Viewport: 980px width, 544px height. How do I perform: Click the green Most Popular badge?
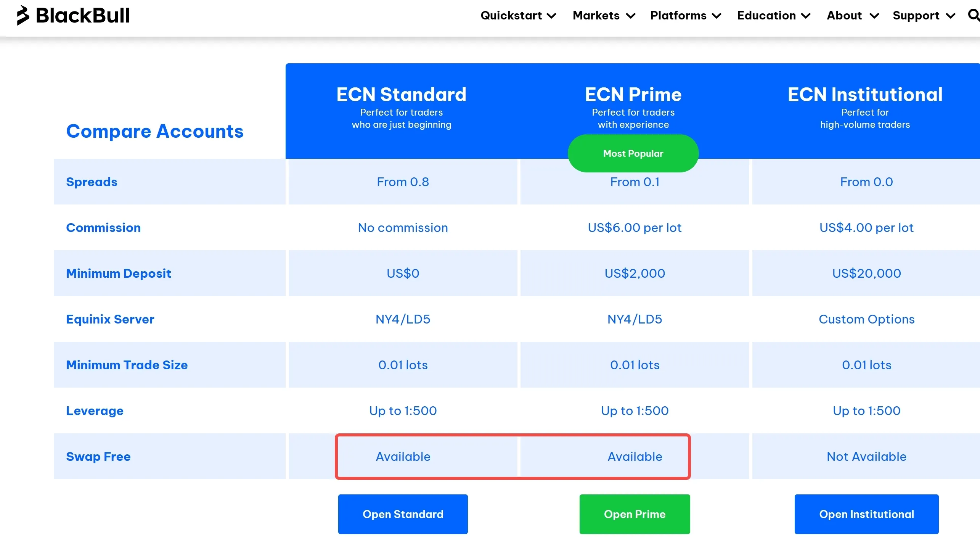click(633, 153)
